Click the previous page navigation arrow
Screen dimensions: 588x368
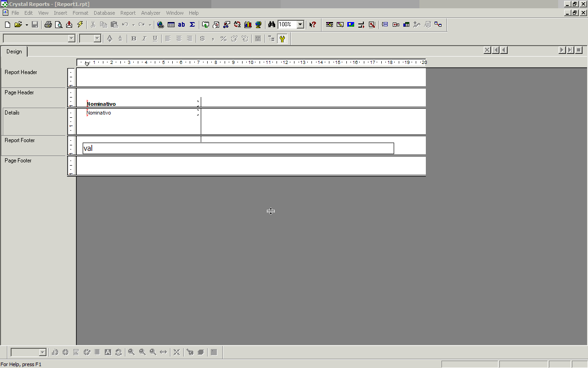pos(504,50)
